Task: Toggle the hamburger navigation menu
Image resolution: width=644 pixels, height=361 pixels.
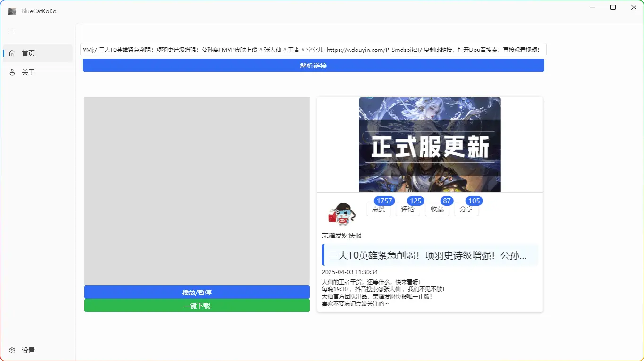Action: point(12,32)
